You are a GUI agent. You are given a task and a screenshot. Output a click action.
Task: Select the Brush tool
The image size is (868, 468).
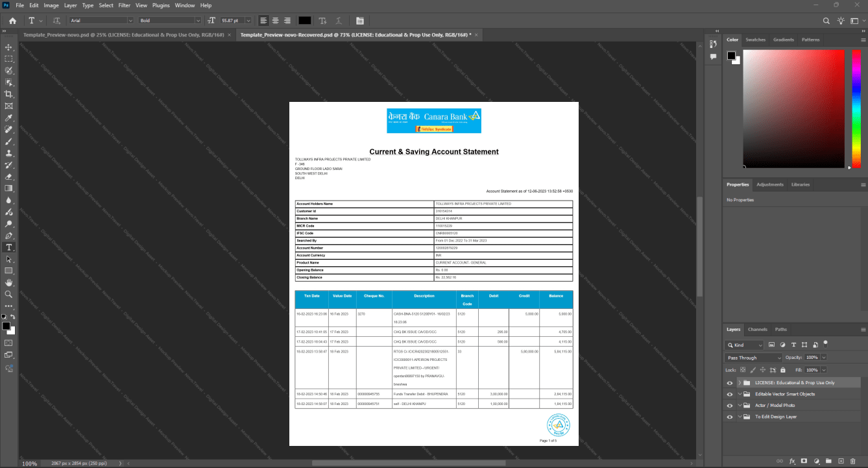[8, 142]
